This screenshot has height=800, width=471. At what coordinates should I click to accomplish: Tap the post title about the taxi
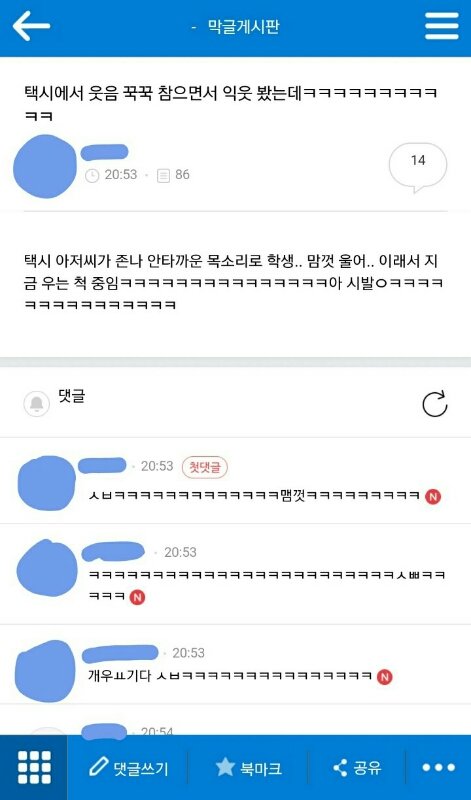click(231, 105)
